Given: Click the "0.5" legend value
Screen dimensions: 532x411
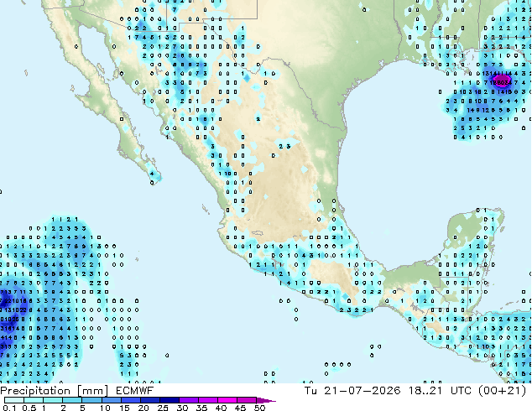Looking at the screenshot, I should tap(29, 408).
